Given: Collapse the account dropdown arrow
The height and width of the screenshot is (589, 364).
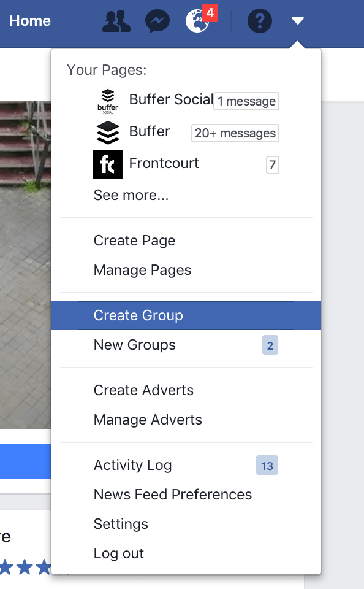Looking at the screenshot, I should (298, 21).
